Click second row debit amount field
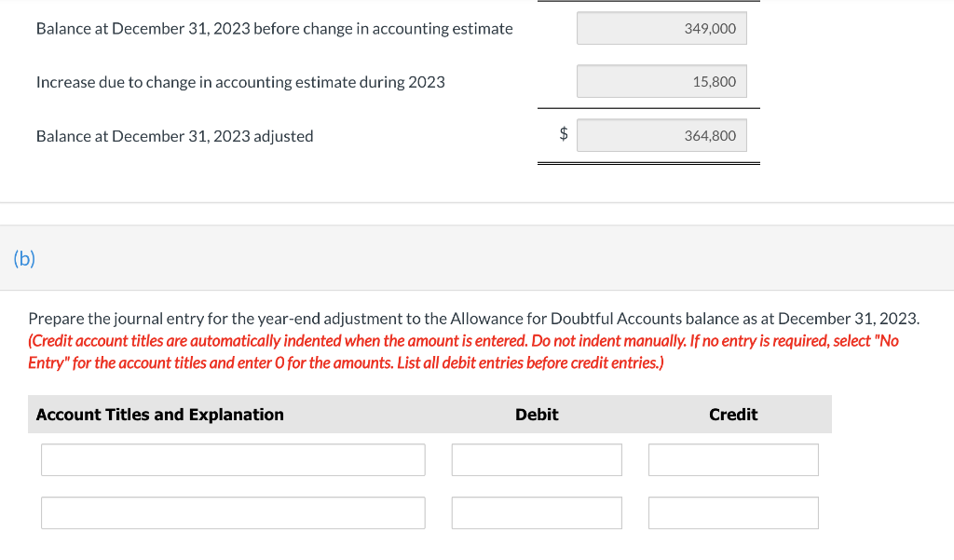 coord(537,513)
